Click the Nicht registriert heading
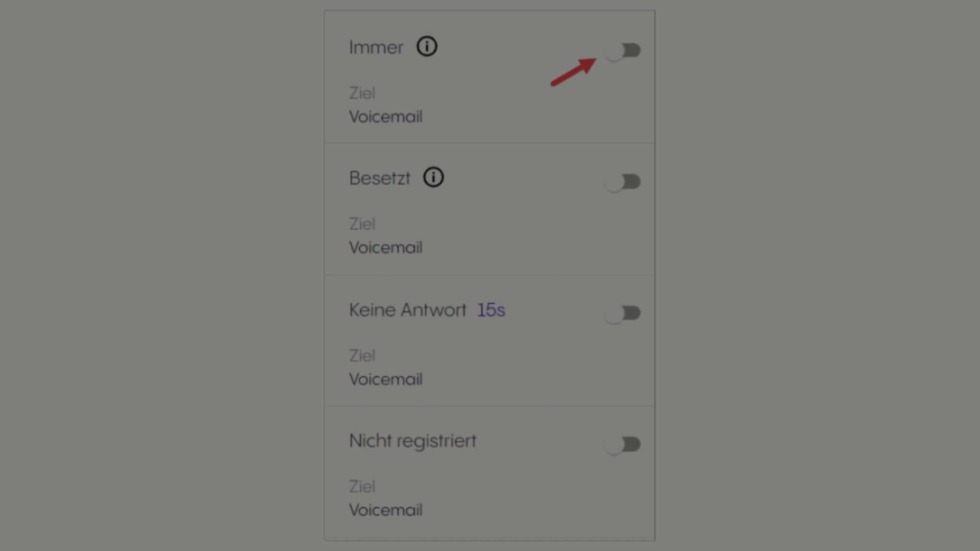980x551 pixels. coord(413,441)
